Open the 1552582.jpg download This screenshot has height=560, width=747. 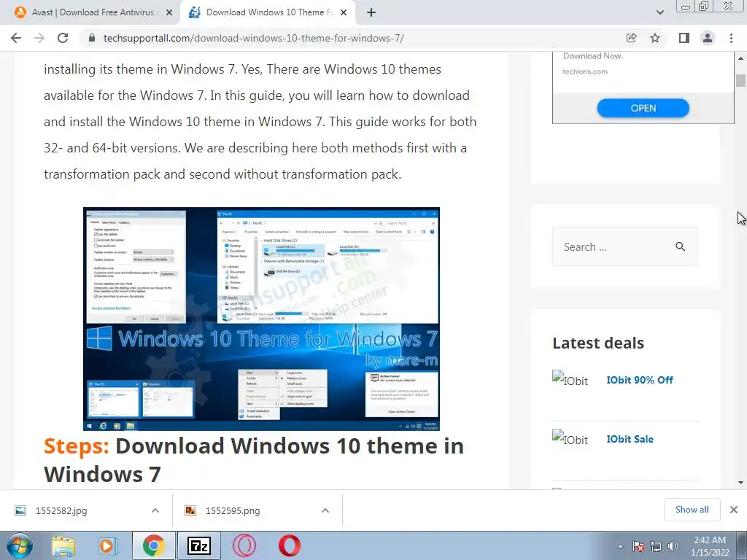(x=61, y=510)
